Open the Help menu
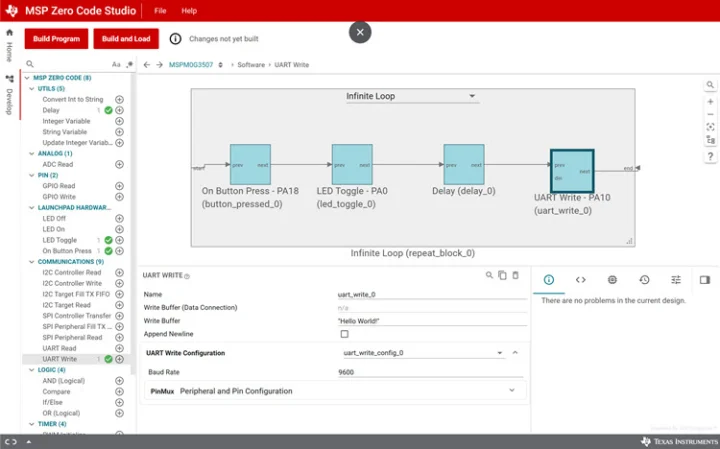This screenshot has width=720, height=449. click(189, 11)
